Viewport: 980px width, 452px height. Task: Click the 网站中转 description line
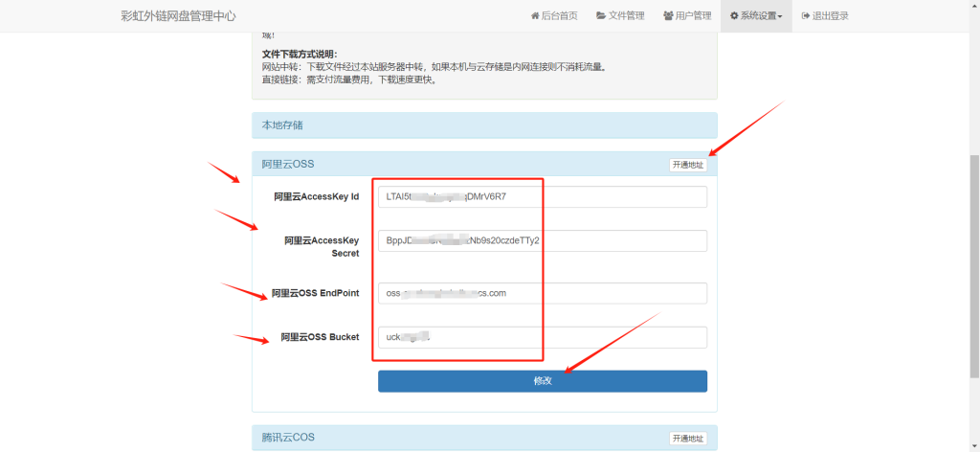(434, 67)
